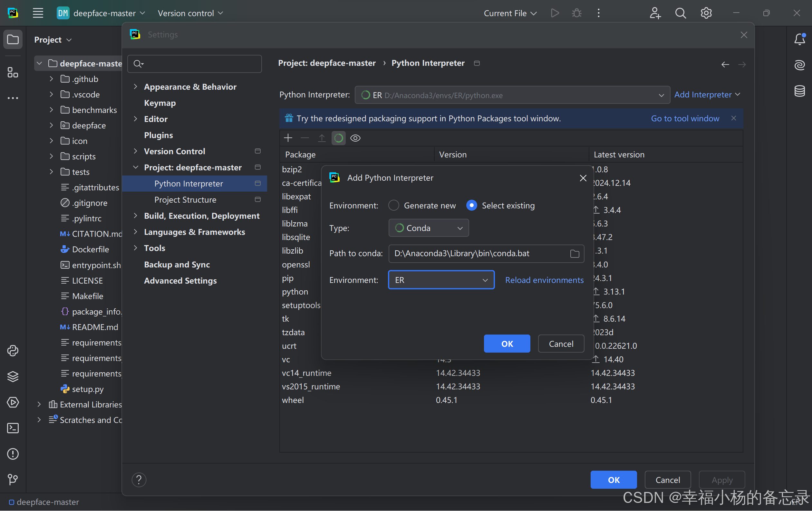Image resolution: width=812 pixels, height=511 pixels.
Task: Click the Reload environments link
Action: pyautogui.click(x=544, y=280)
